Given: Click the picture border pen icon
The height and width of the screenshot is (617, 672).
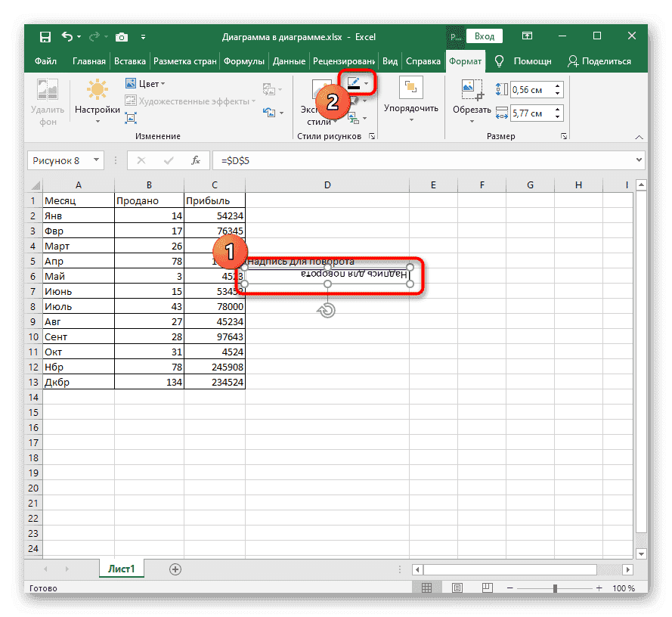Looking at the screenshot, I should point(353,83).
